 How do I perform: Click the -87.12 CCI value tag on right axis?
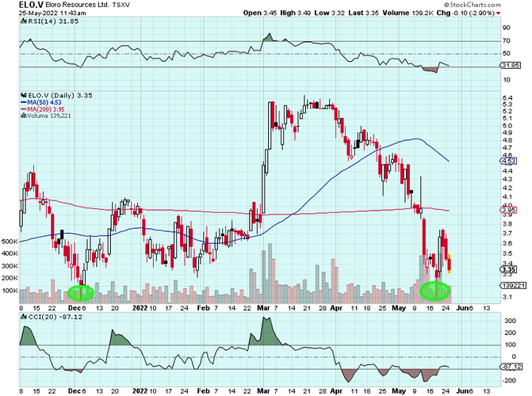tap(512, 367)
